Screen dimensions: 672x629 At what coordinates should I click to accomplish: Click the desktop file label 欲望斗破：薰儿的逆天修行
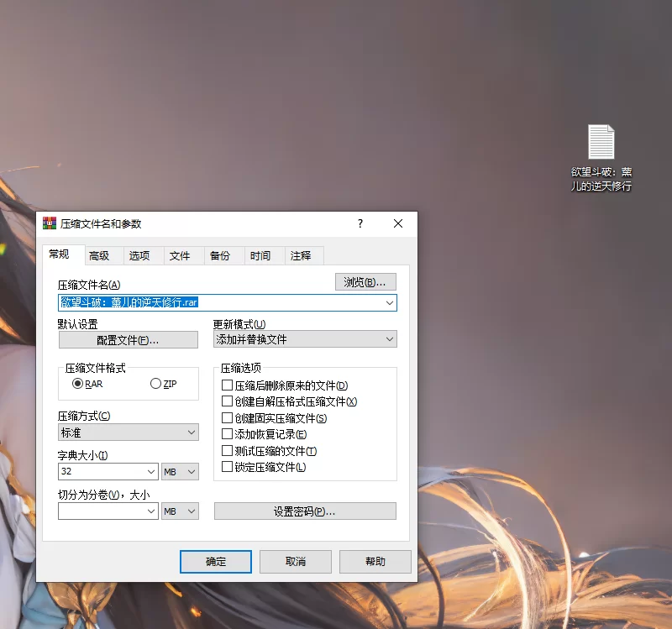pyautogui.click(x=601, y=179)
